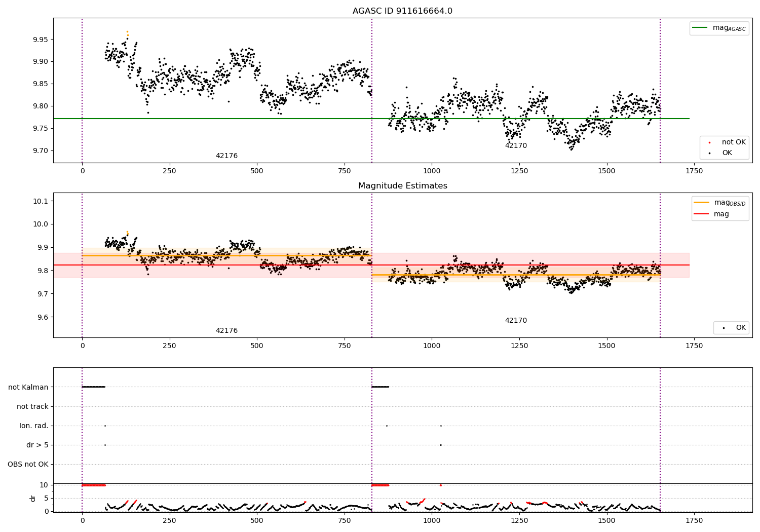
Task: Click the 'not track' row label
Action: [32, 406]
